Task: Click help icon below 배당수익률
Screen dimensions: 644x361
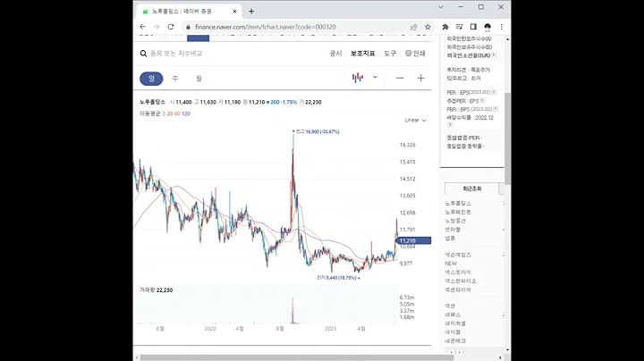Action: 450,124
